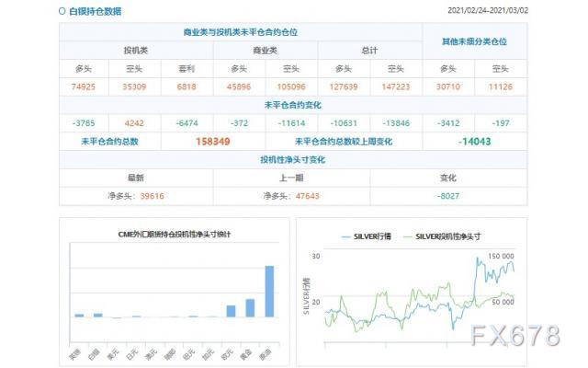This screenshot has height=368, width=588.
Task: Click the 150 000 right axis label
Action: (x=501, y=256)
